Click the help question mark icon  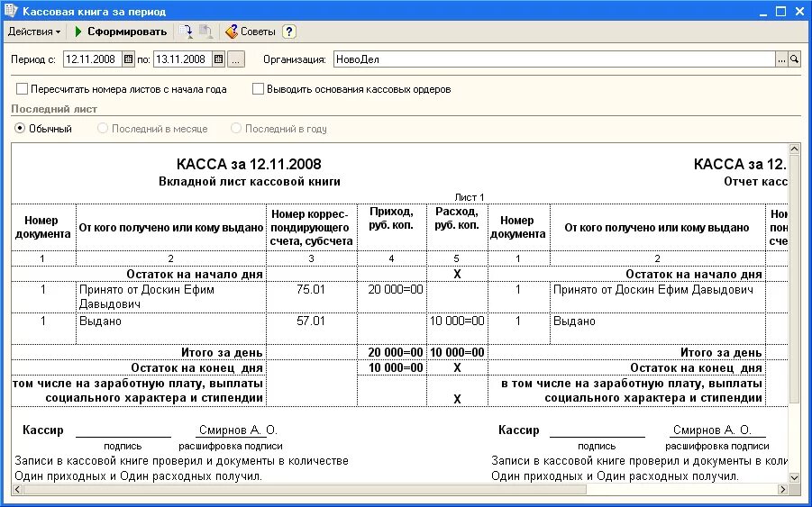pos(289,32)
